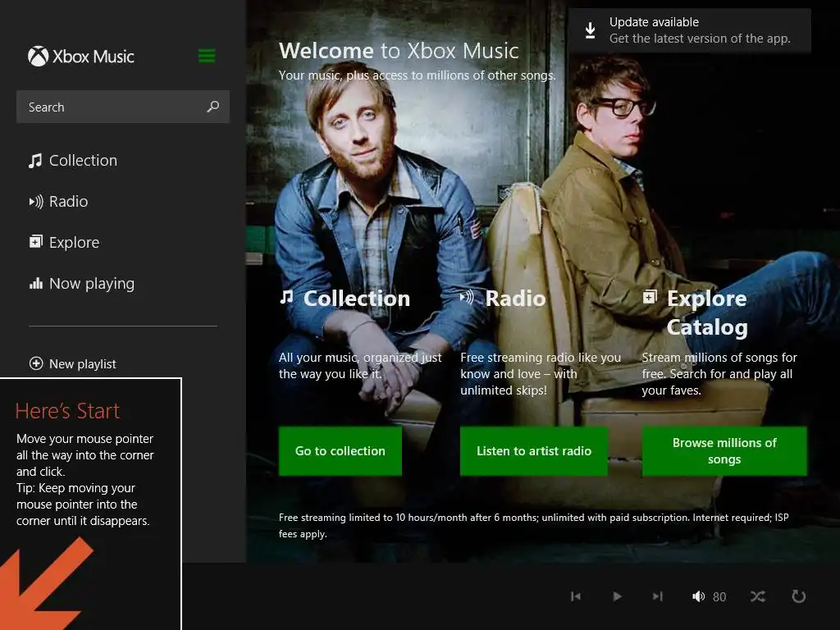
Task: Open Radio in the sidebar
Action: (x=58, y=202)
